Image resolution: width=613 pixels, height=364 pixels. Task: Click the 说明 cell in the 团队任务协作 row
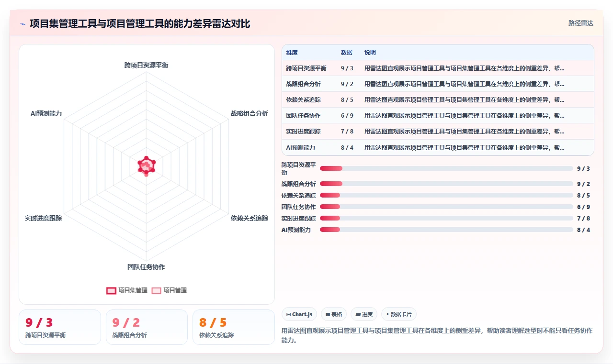pos(464,115)
